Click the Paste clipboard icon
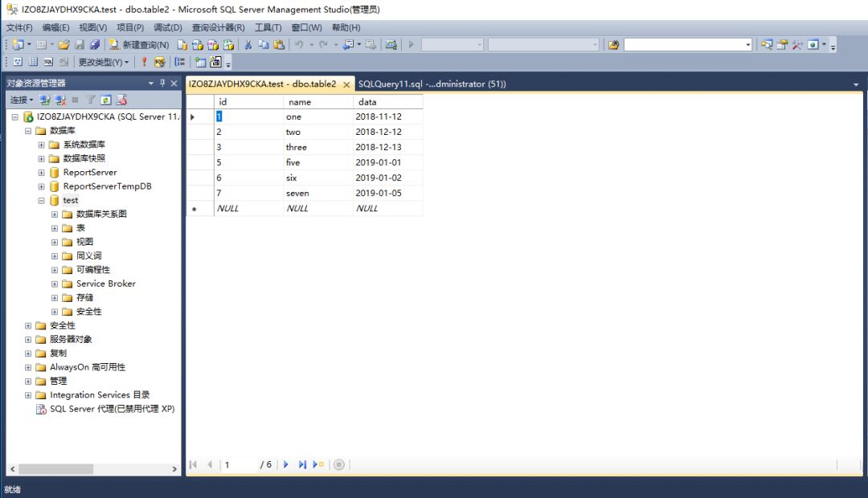This screenshot has height=498, width=868. pyautogui.click(x=279, y=45)
